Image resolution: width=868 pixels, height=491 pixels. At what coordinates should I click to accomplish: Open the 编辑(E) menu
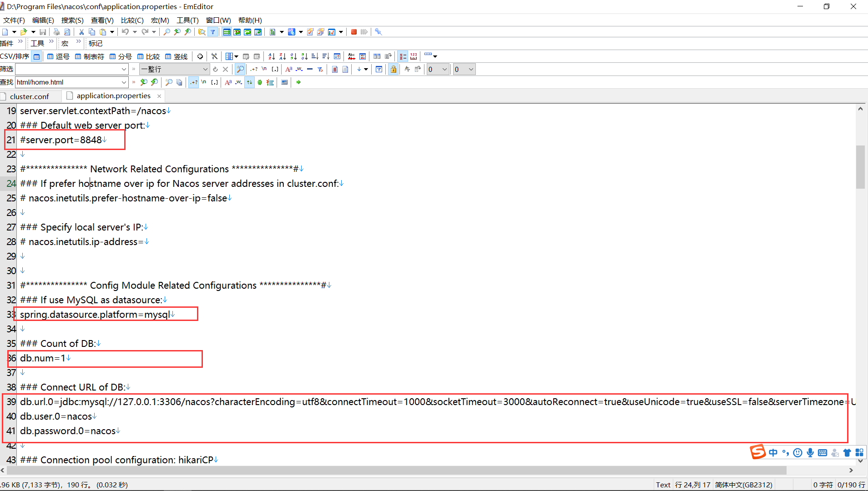pyautogui.click(x=43, y=20)
